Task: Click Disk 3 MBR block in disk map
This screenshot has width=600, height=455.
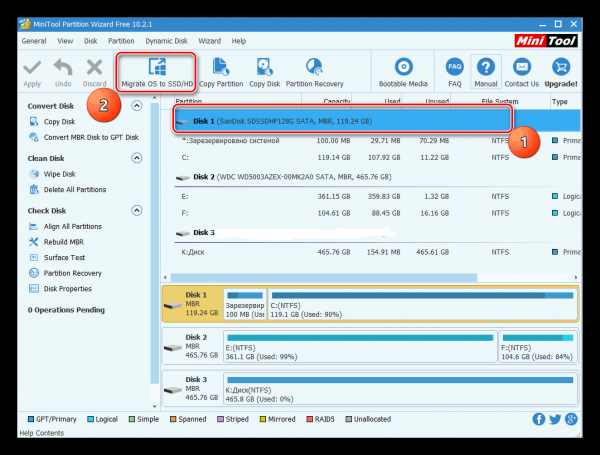Action: [192, 388]
